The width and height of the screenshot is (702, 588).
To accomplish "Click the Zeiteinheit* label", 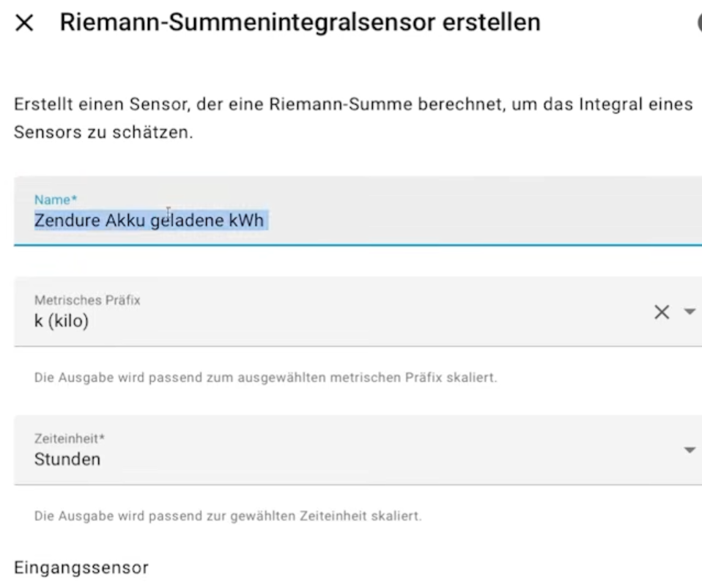I will pos(70,438).
